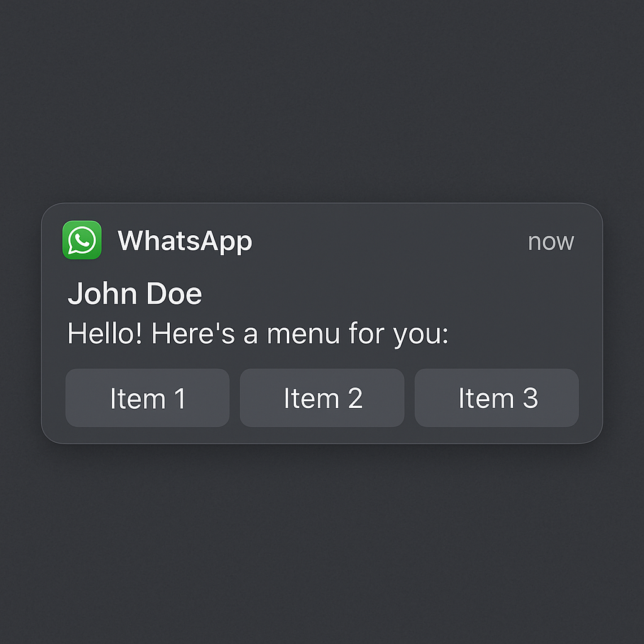644x644 pixels.
Task: Choose the Item 2 button
Action: (x=322, y=397)
